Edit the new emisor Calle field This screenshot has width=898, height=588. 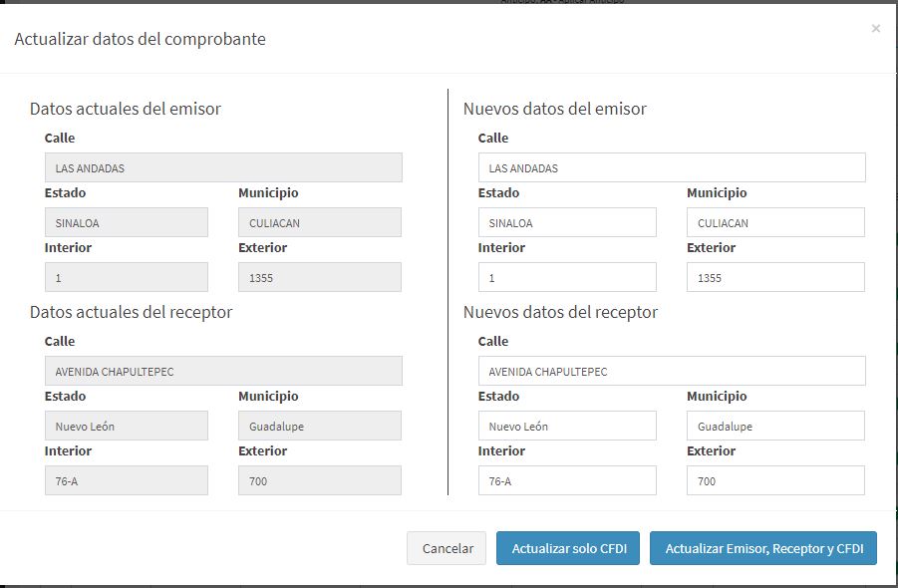[671, 167]
